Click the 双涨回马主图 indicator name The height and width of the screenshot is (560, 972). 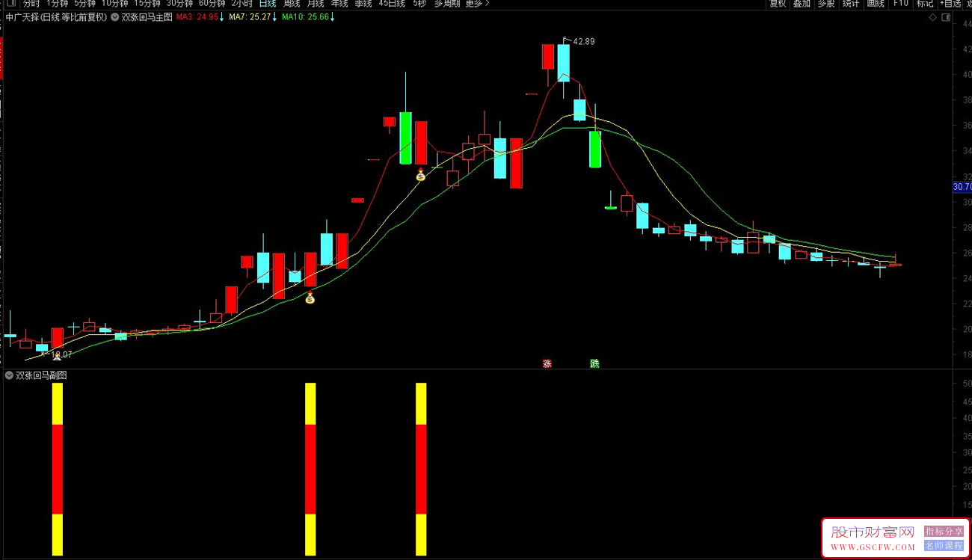pos(147,16)
